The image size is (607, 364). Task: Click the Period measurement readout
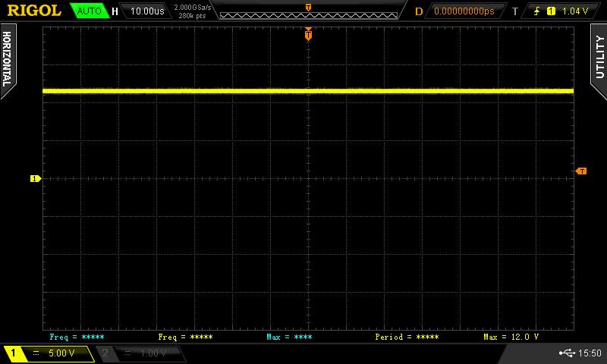point(407,337)
